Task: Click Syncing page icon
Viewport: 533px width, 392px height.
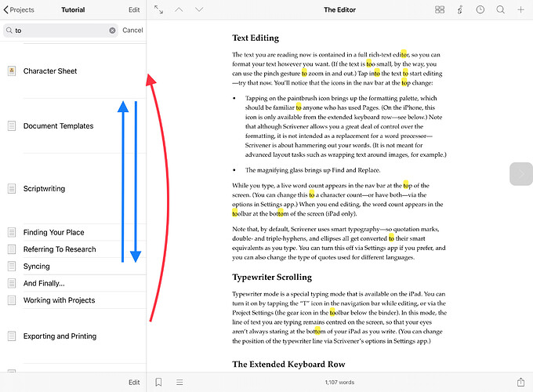Action: [12, 267]
